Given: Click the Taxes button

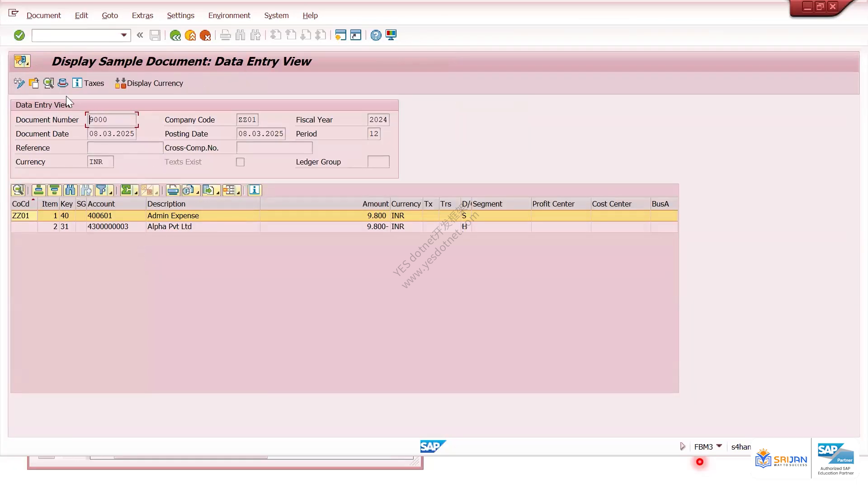Looking at the screenshot, I should click(x=89, y=83).
